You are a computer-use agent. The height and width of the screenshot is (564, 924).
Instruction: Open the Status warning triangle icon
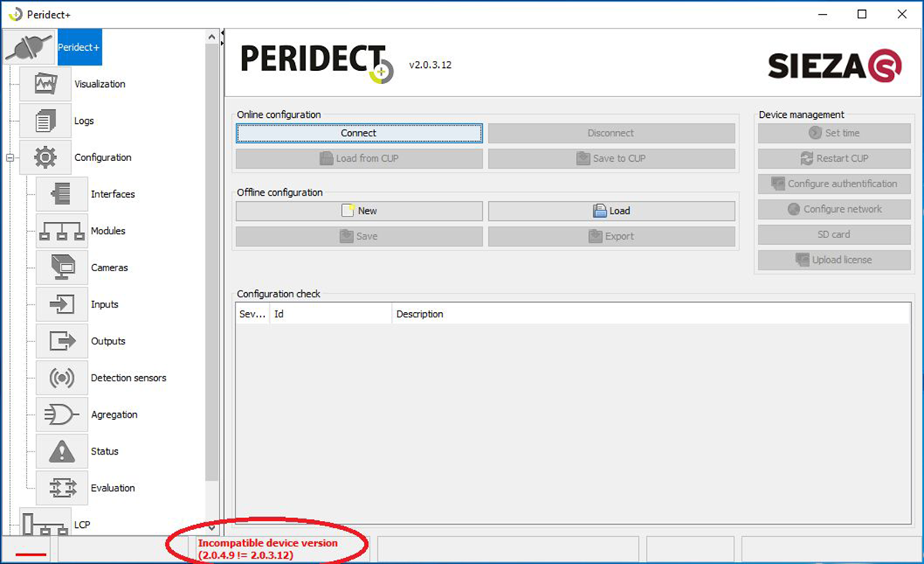coord(62,452)
